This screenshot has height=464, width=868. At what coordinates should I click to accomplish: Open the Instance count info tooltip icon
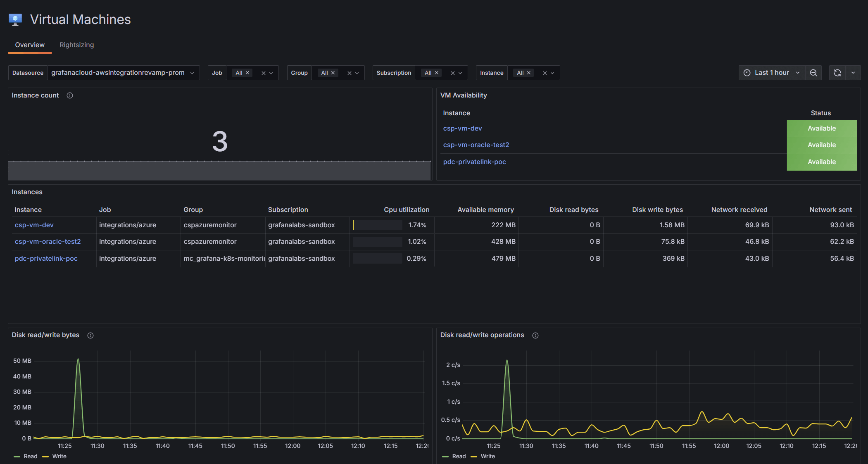(x=69, y=95)
